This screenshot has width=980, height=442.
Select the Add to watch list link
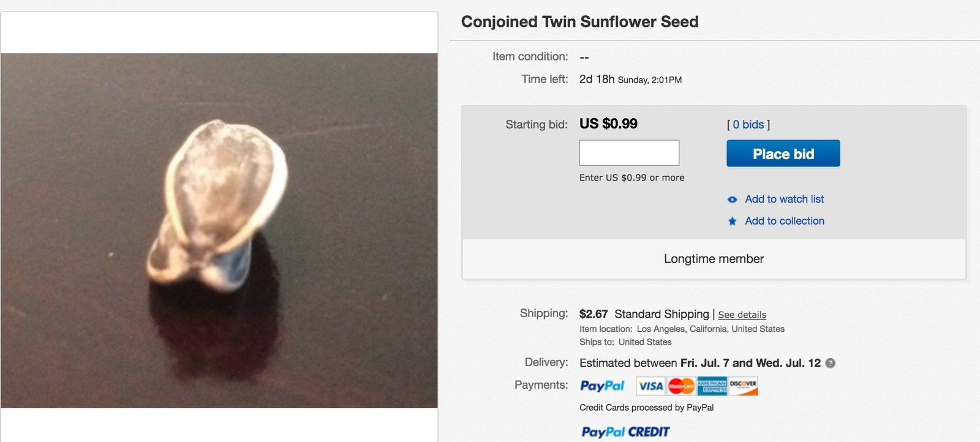click(x=784, y=199)
